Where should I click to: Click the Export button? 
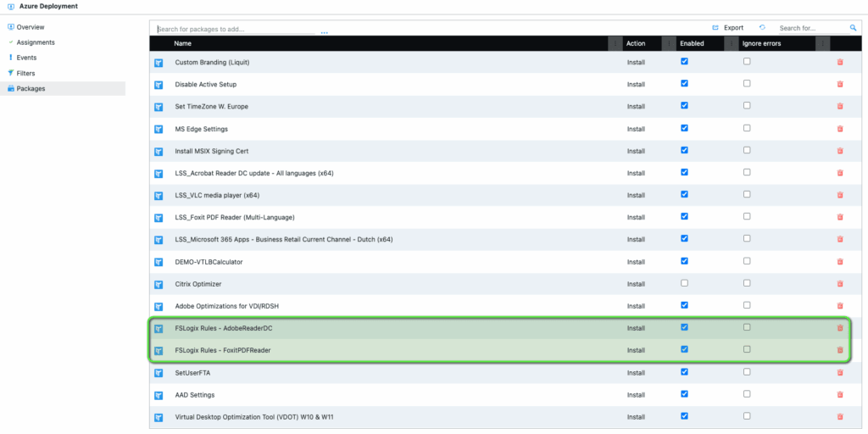(728, 28)
